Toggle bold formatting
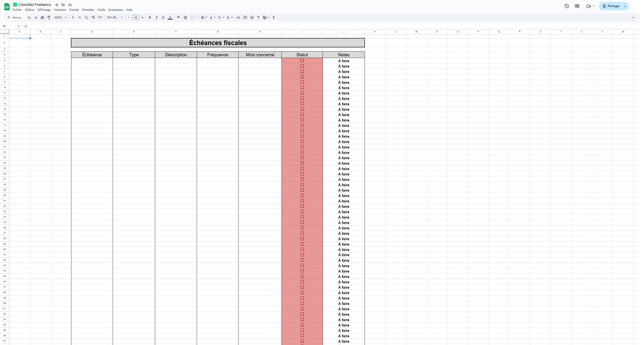 coord(150,18)
